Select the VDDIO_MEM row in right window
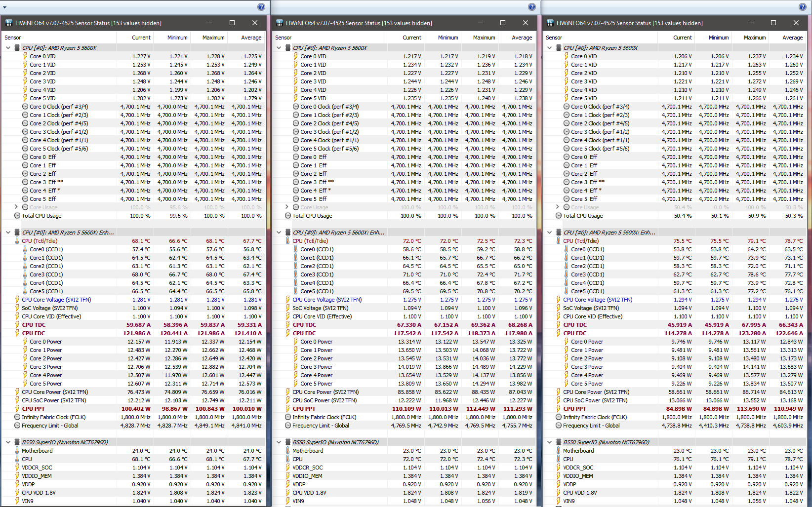 (x=675, y=476)
